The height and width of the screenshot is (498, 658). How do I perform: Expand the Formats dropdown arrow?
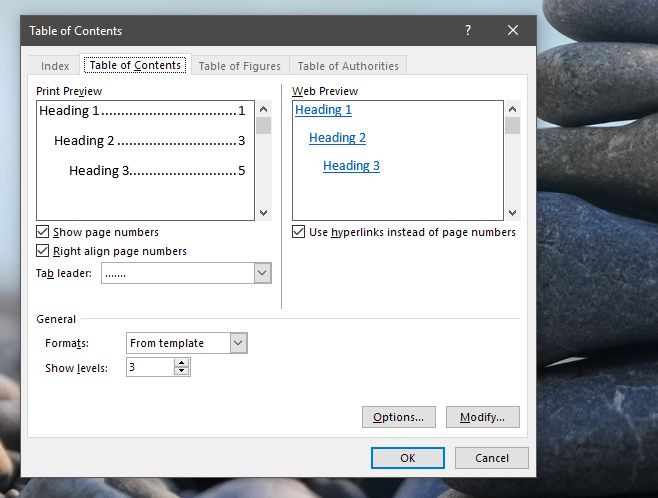[x=238, y=343]
